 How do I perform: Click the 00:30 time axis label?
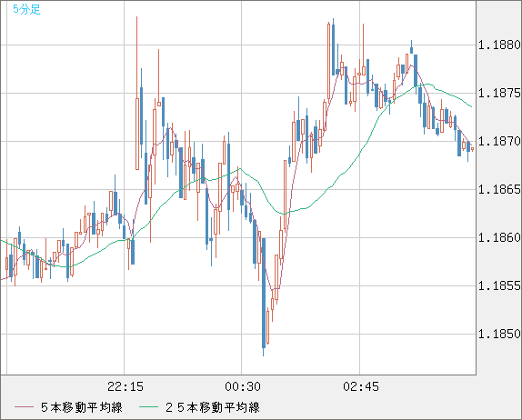243,386
